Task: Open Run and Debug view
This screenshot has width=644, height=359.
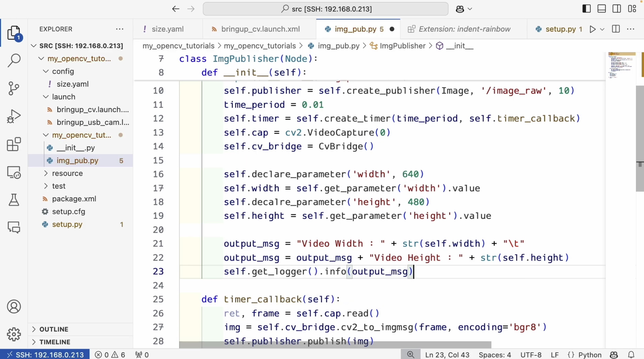Action: tap(14, 117)
